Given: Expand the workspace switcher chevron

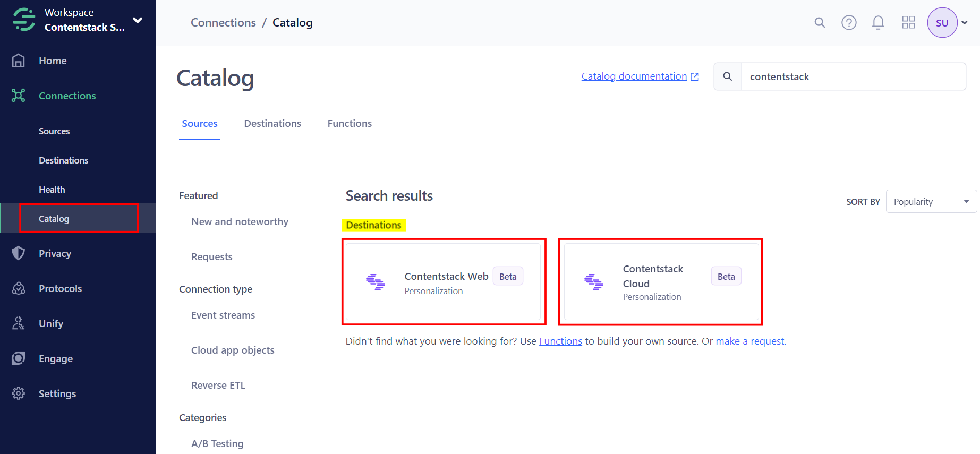Looking at the screenshot, I should [x=138, y=20].
